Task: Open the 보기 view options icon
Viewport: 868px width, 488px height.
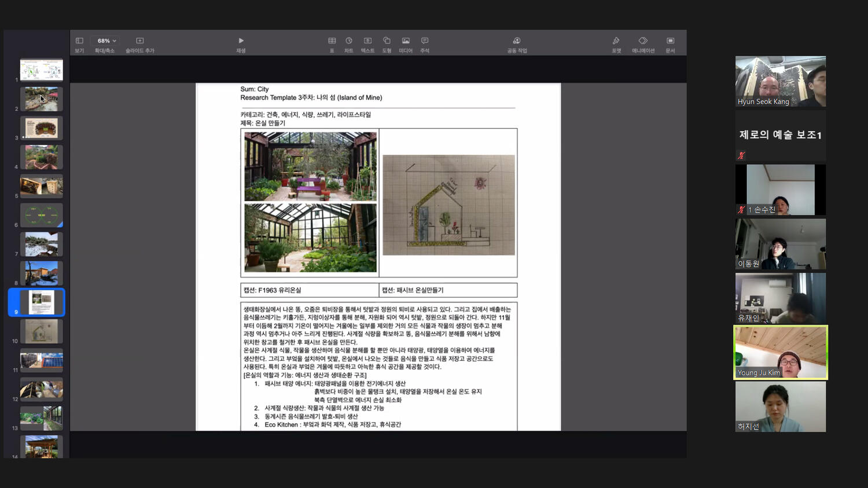Action: (x=79, y=41)
